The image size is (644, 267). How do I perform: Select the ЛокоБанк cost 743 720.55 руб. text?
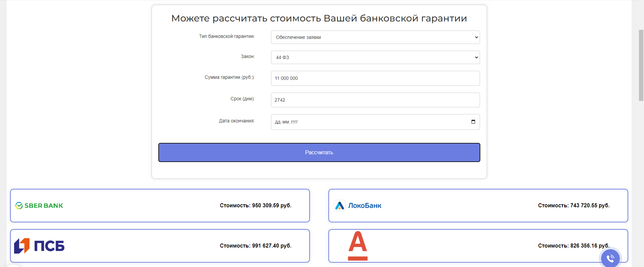point(574,206)
